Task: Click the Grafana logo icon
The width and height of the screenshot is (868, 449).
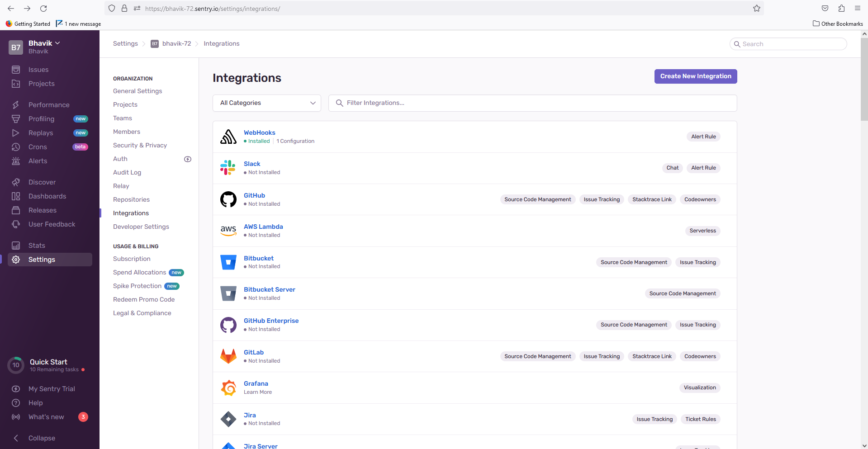Action: 228,388
